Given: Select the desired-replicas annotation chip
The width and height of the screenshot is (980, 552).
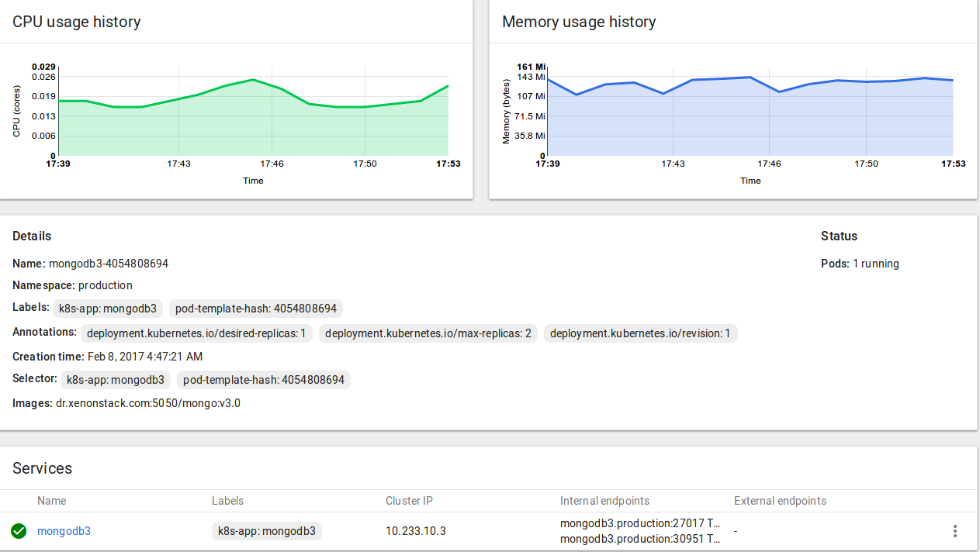Looking at the screenshot, I should (x=196, y=333).
